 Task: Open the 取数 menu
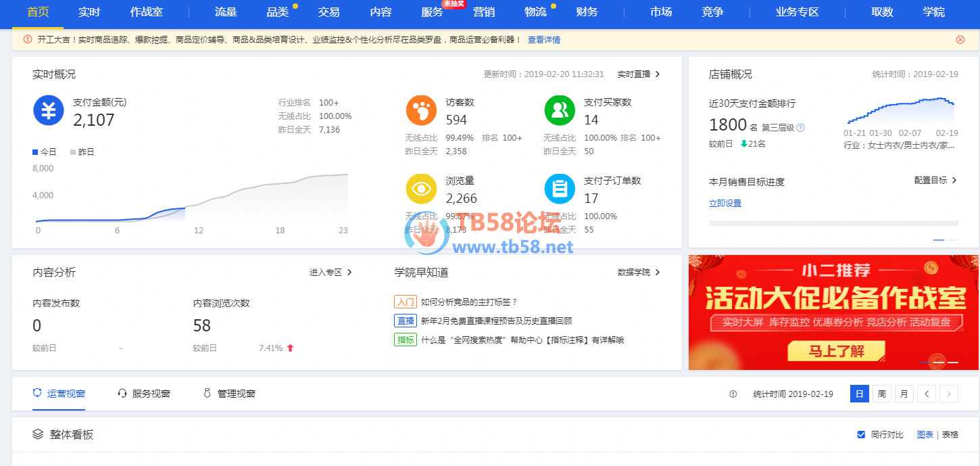point(882,12)
